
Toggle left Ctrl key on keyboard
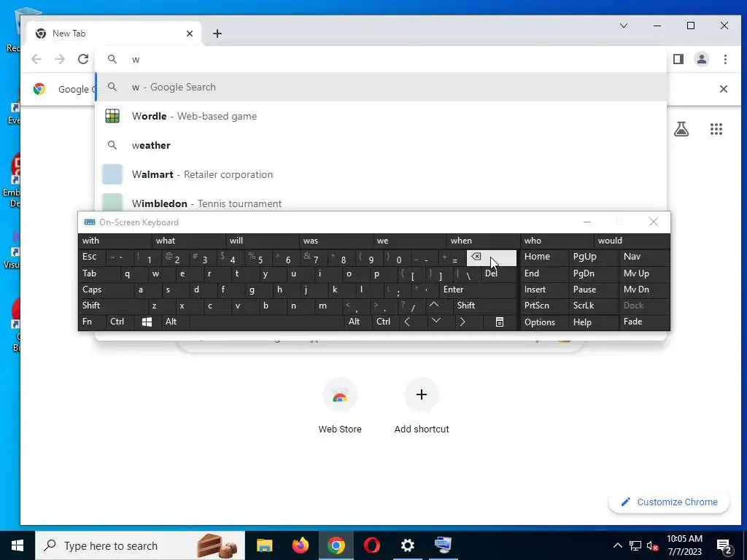[x=120, y=322]
